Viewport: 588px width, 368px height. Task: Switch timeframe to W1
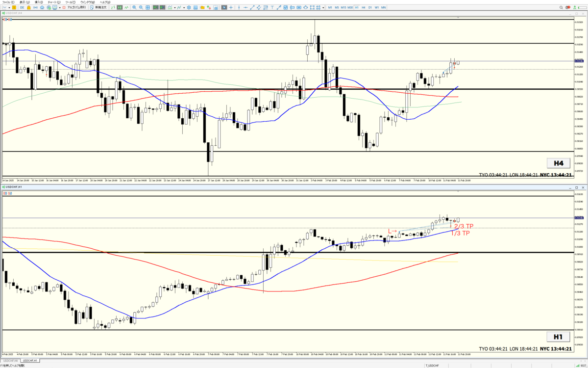tap(377, 7)
